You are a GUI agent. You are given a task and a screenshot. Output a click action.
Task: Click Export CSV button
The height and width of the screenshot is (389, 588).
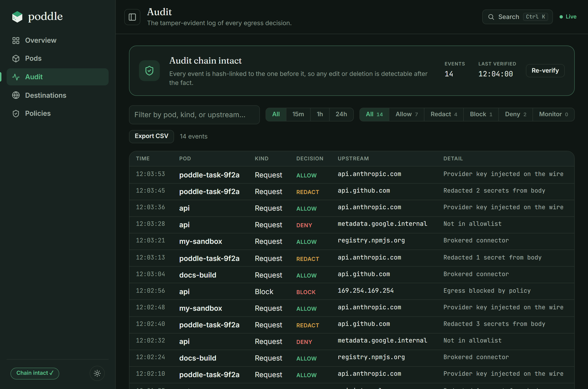point(152,136)
